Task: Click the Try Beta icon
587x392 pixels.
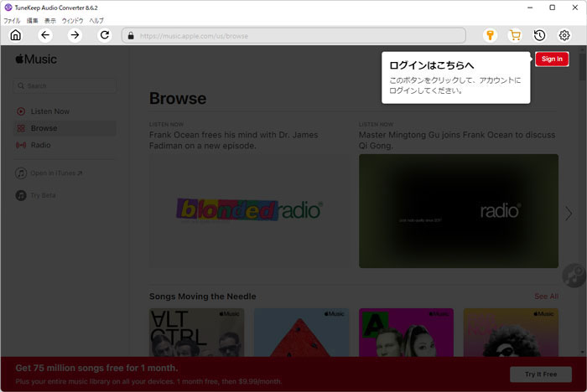Action: (x=21, y=195)
